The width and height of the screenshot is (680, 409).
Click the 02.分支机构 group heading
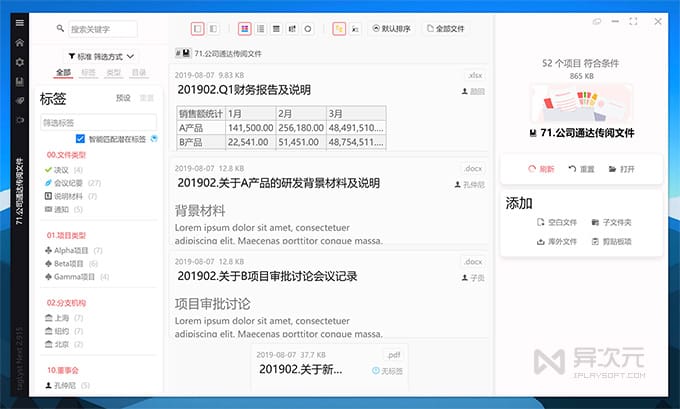click(x=66, y=303)
